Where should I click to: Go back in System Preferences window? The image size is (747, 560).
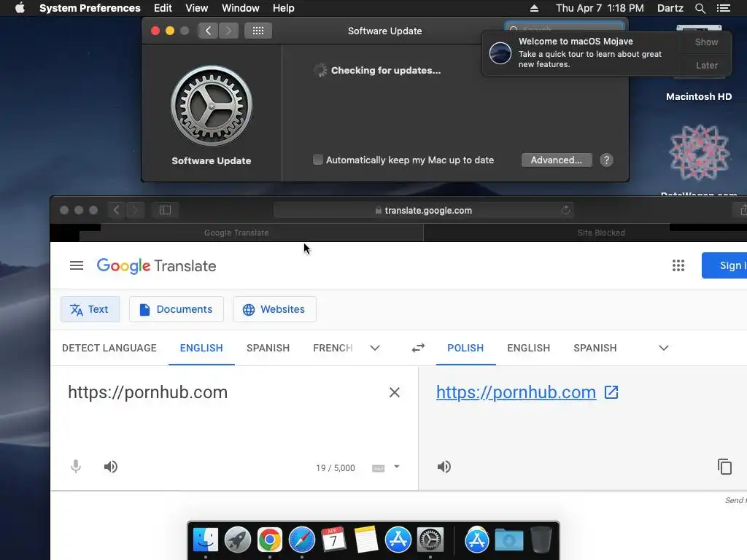[208, 31]
